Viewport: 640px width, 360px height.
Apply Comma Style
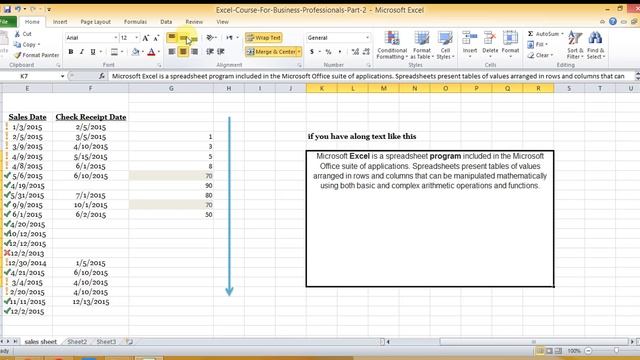(340, 52)
